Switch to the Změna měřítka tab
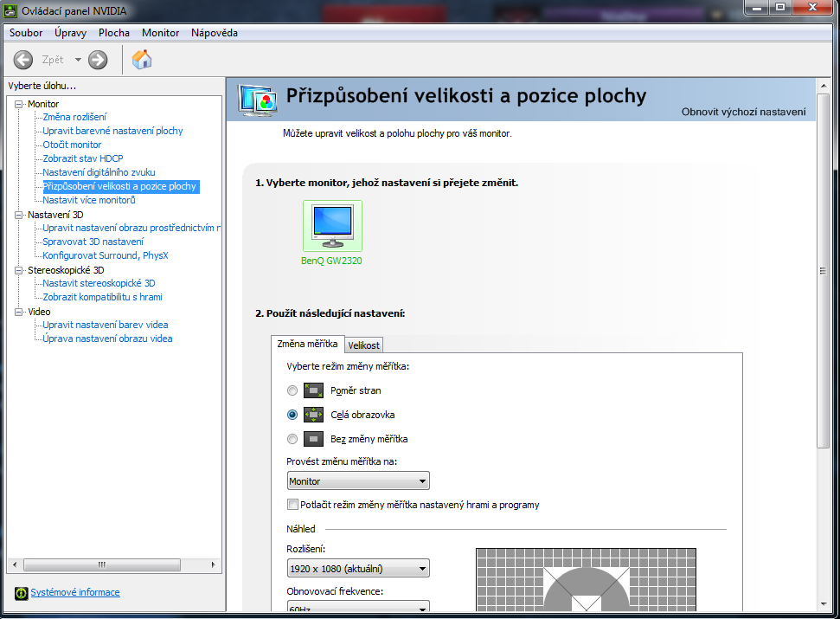Screen dimensions: 840x619 (307, 344)
